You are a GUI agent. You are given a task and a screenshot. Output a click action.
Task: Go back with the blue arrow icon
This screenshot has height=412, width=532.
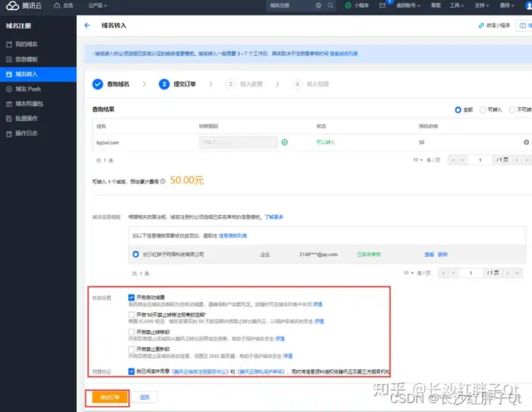coord(87,25)
